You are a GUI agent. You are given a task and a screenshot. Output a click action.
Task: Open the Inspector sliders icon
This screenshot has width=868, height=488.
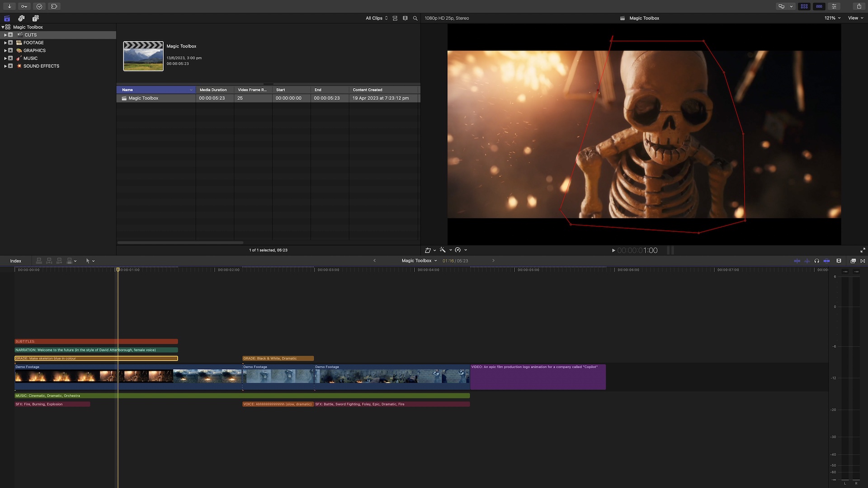(834, 6)
